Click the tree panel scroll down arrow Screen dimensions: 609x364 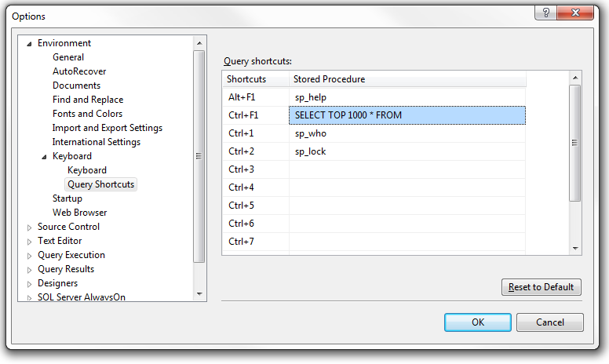pos(199,294)
